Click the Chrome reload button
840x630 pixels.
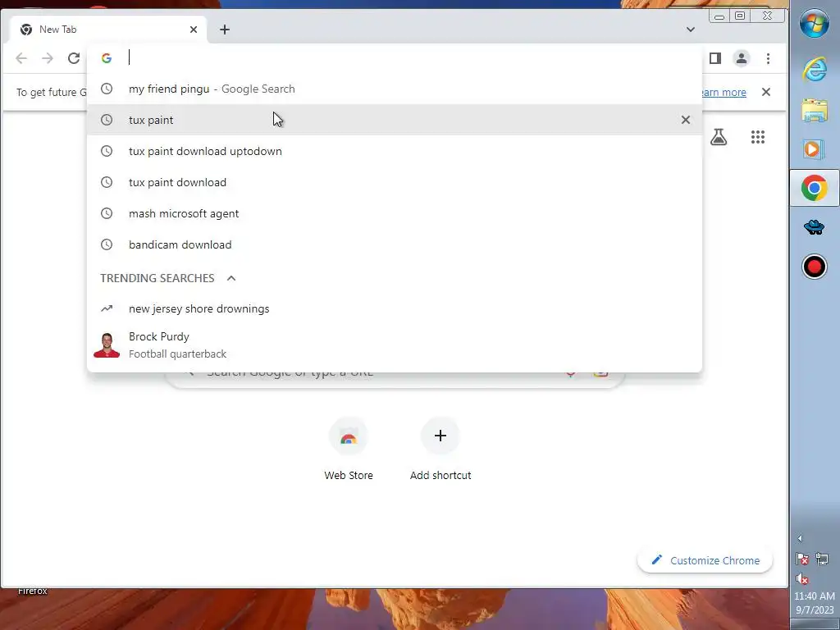(74, 58)
